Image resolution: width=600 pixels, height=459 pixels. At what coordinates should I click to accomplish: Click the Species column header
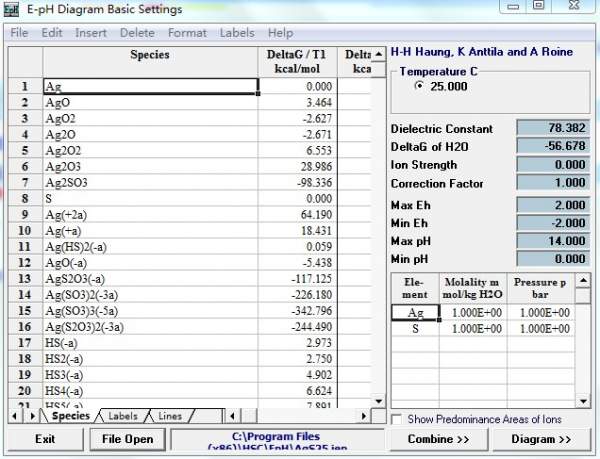[150, 62]
